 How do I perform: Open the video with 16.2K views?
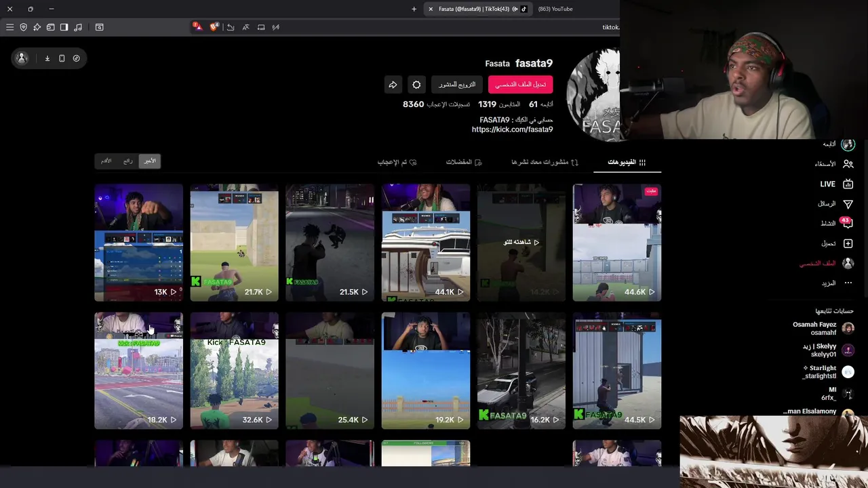(521, 371)
